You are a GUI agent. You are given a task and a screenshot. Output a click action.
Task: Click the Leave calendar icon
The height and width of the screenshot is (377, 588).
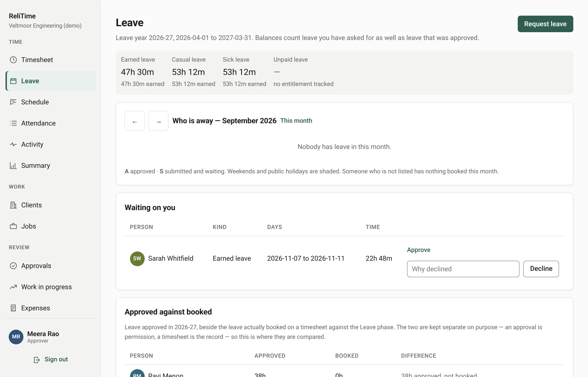13,81
